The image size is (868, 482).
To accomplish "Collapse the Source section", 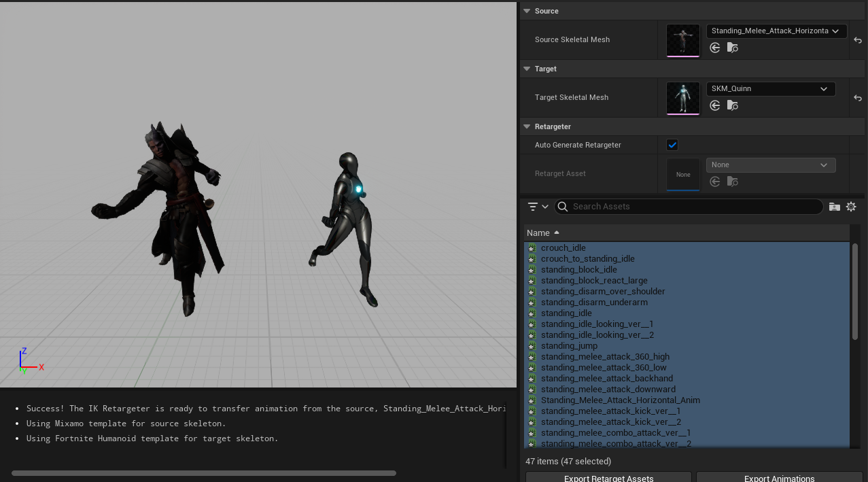I will tap(527, 11).
